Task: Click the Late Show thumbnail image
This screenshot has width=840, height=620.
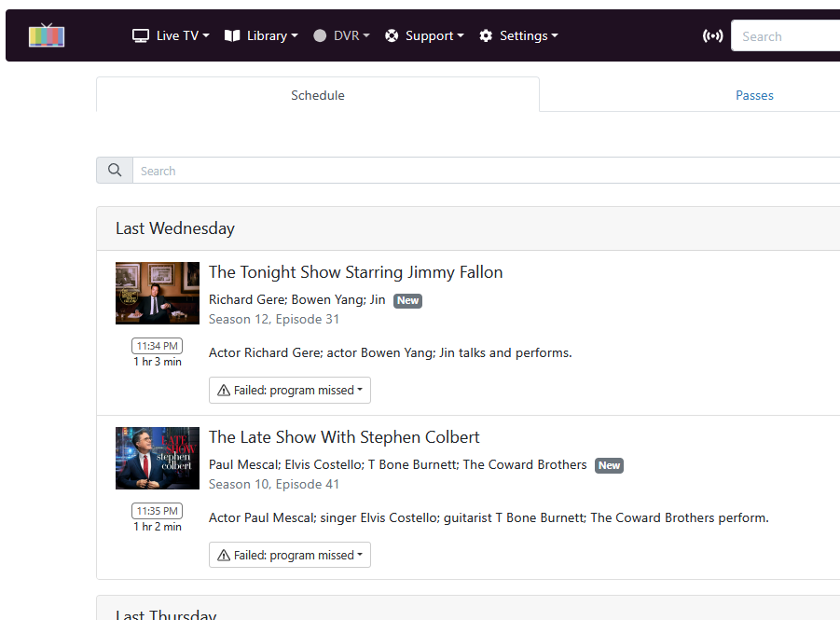Action: tap(158, 458)
